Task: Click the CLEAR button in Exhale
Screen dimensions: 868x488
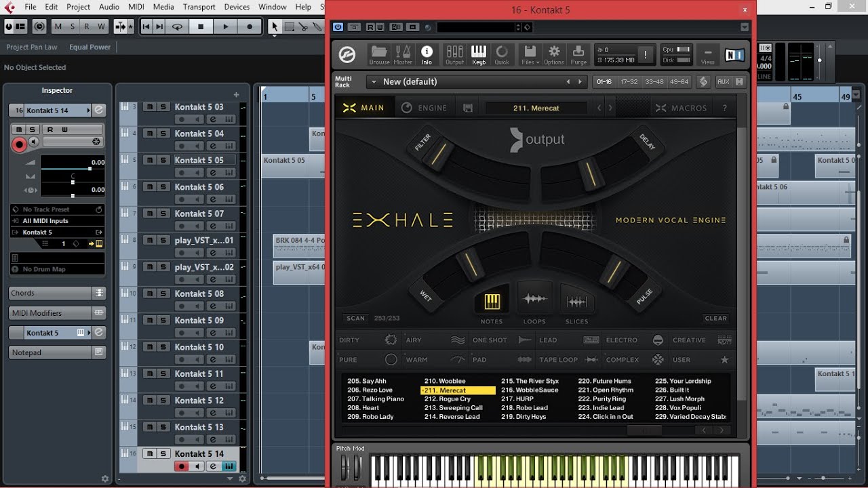Action: 715,318
